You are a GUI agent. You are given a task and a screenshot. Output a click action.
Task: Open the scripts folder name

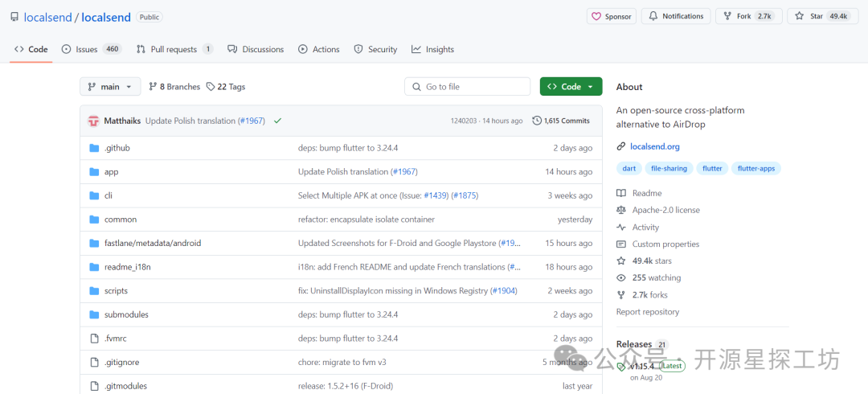coord(117,291)
